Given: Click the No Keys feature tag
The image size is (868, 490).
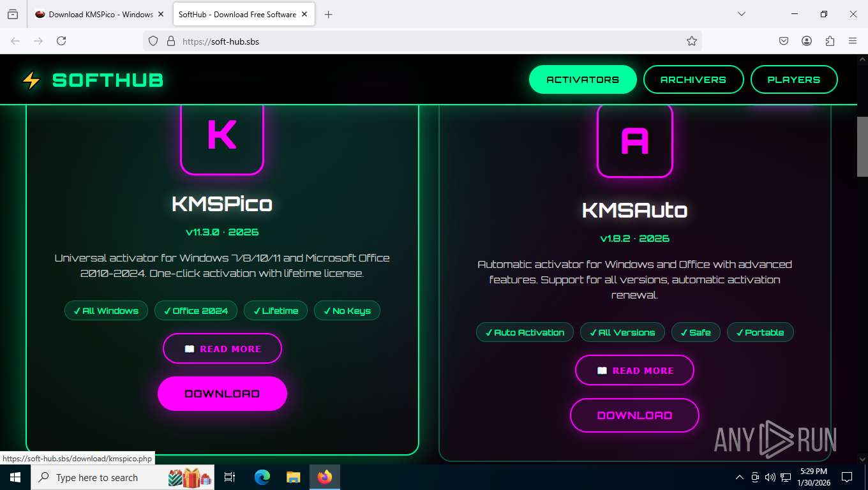Looking at the screenshot, I should coord(347,311).
